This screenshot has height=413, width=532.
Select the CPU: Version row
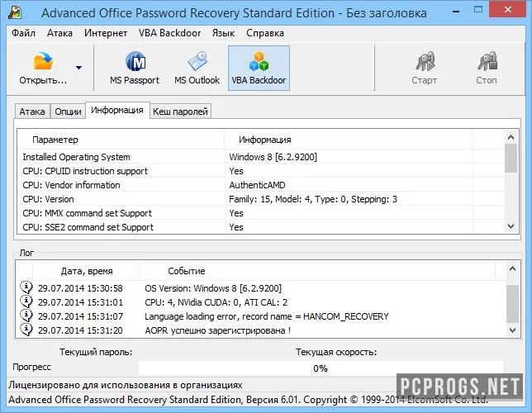(261, 199)
